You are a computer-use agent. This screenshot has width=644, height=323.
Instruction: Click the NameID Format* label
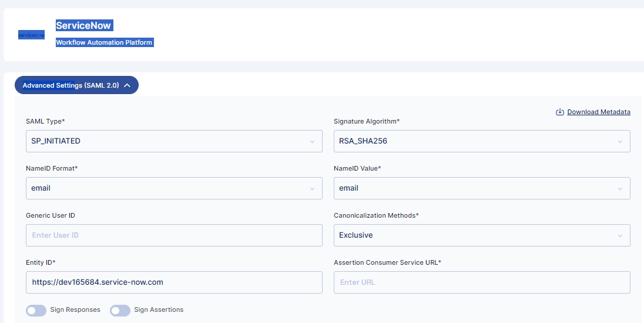point(52,168)
